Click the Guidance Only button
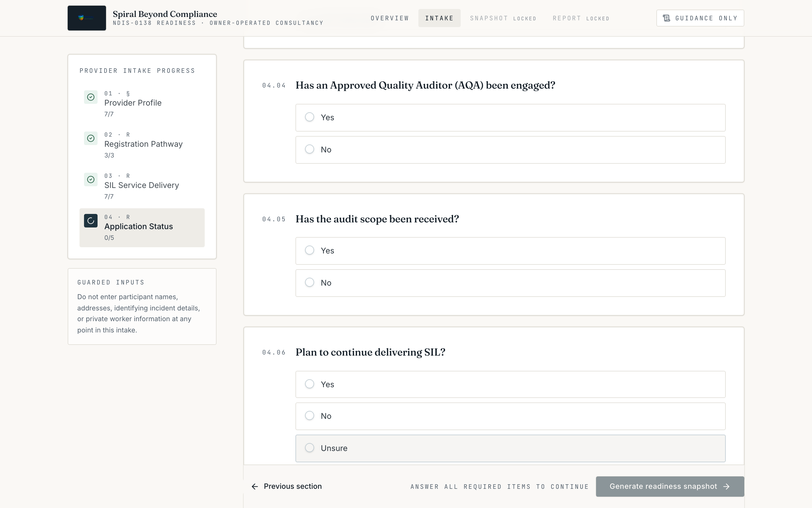Screen dimensions: 812x508 (x=700, y=18)
